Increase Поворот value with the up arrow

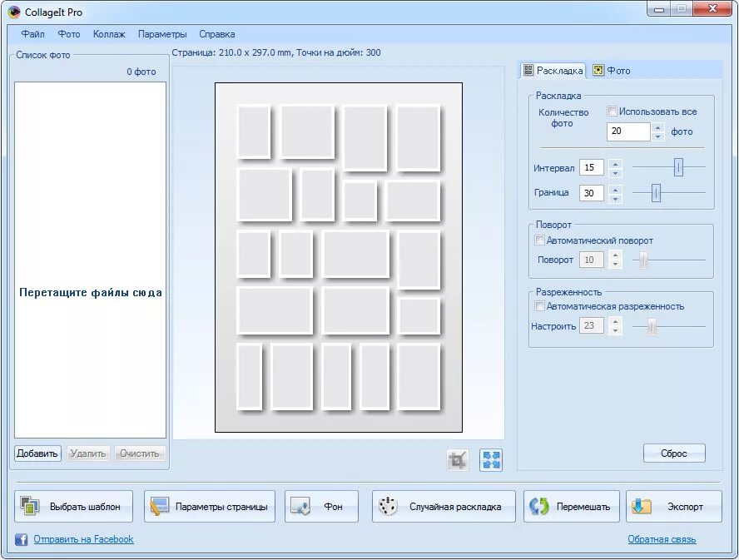coord(616,255)
